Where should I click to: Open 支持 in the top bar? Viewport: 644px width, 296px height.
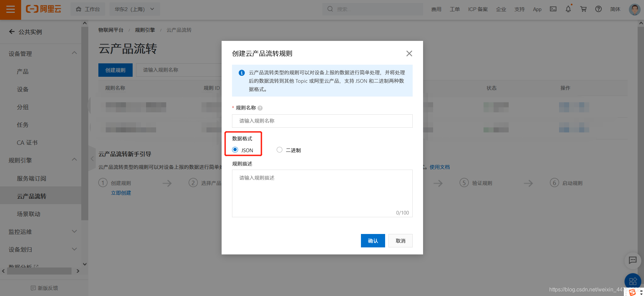(x=519, y=9)
